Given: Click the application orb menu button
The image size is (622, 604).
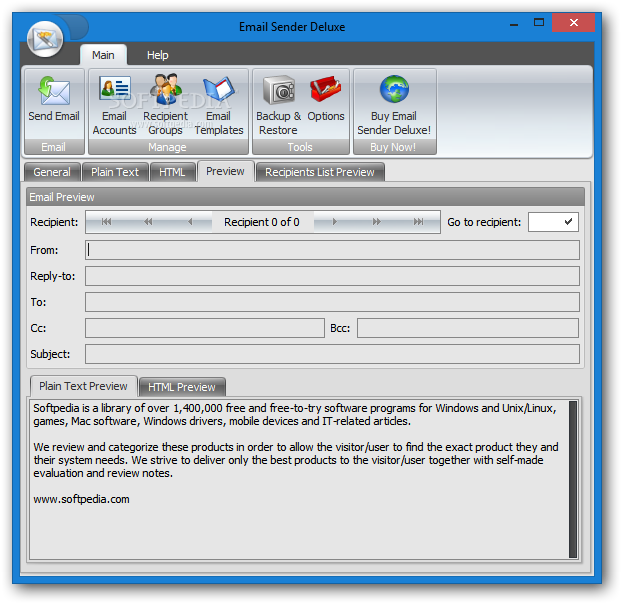Looking at the screenshot, I should point(45,39).
